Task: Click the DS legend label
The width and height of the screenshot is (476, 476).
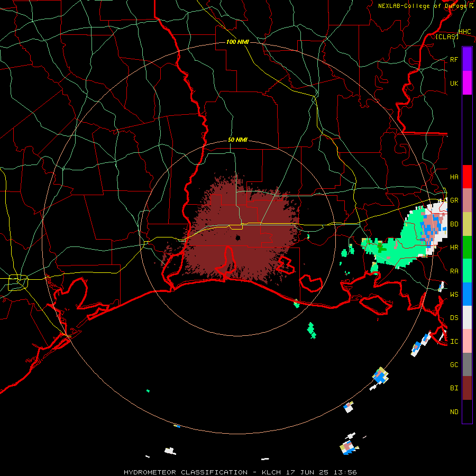Action: 454,318
